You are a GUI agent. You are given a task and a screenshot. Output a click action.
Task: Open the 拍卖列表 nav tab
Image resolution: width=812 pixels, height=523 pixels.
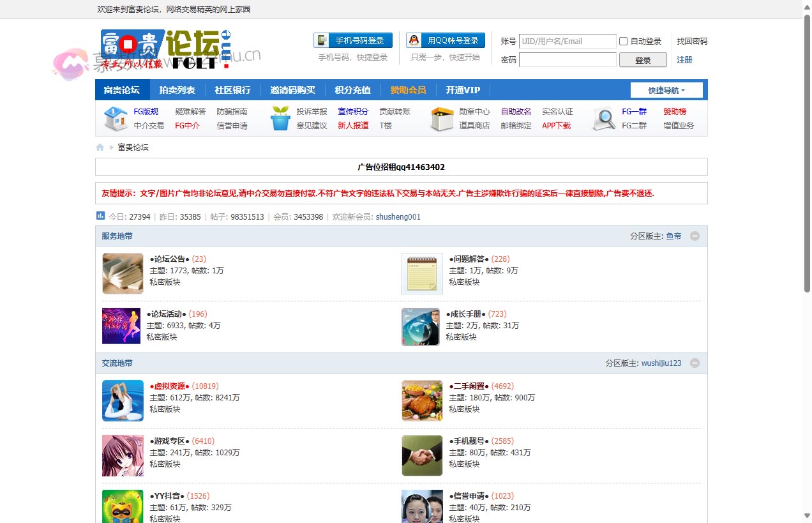pos(177,90)
